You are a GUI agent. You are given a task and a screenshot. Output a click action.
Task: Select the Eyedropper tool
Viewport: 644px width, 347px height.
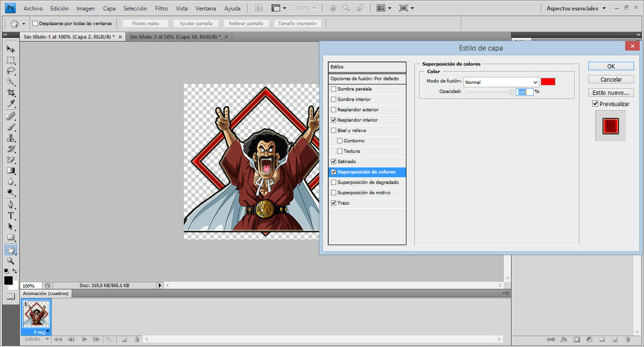click(11, 104)
